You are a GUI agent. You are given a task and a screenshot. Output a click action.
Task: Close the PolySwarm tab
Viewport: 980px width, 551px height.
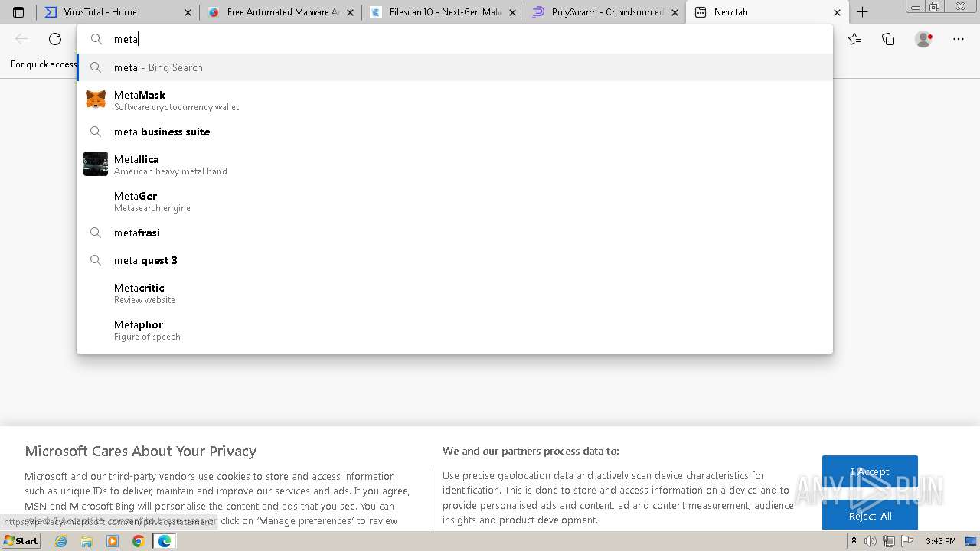(x=675, y=12)
